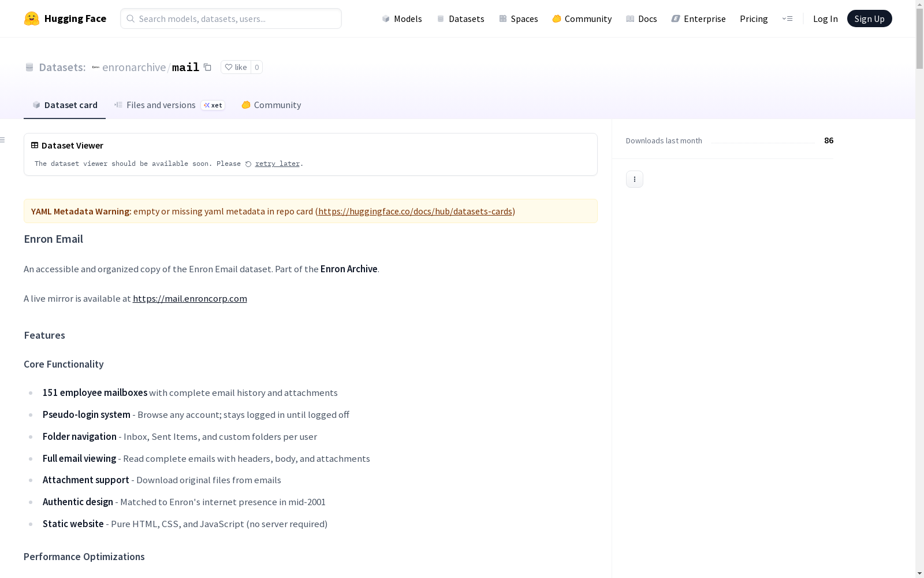
Task: Click the 'YAML Metadata Warning' text
Action: pos(81,211)
